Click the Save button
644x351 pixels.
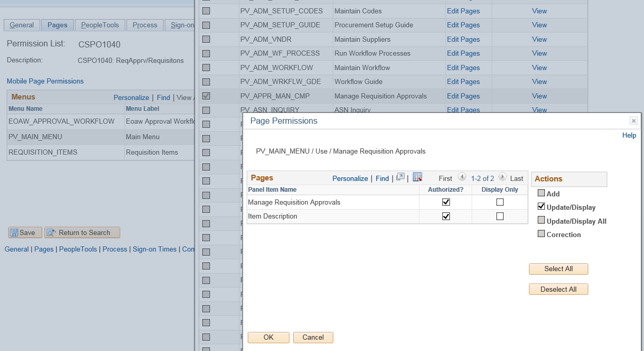[25, 232]
